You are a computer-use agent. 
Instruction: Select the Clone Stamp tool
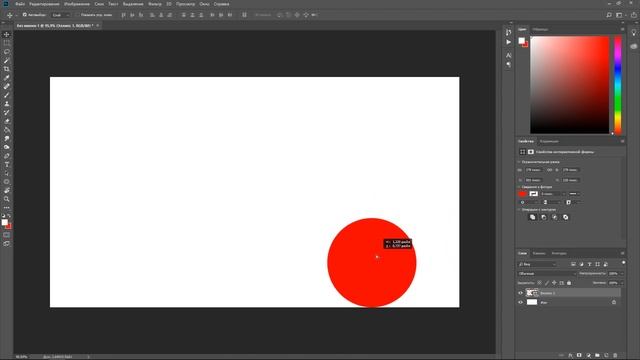coord(7,104)
